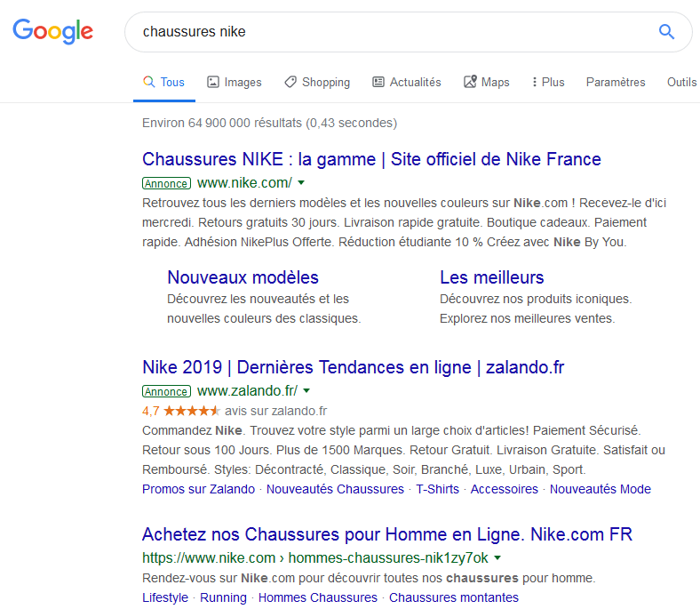This screenshot has width=700, height=609.
Task: Click the Commandez Nike. Trouvez votre style snippet
Action: click(404, 450)
